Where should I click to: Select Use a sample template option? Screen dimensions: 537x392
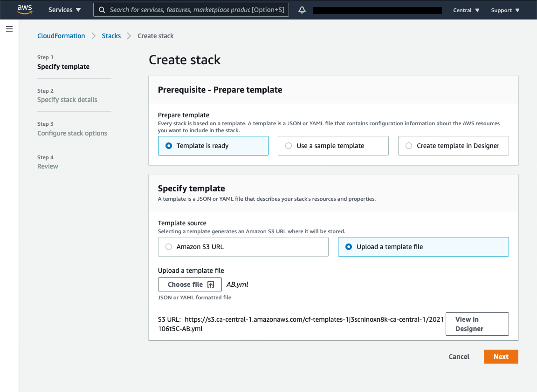pos(333,146)
